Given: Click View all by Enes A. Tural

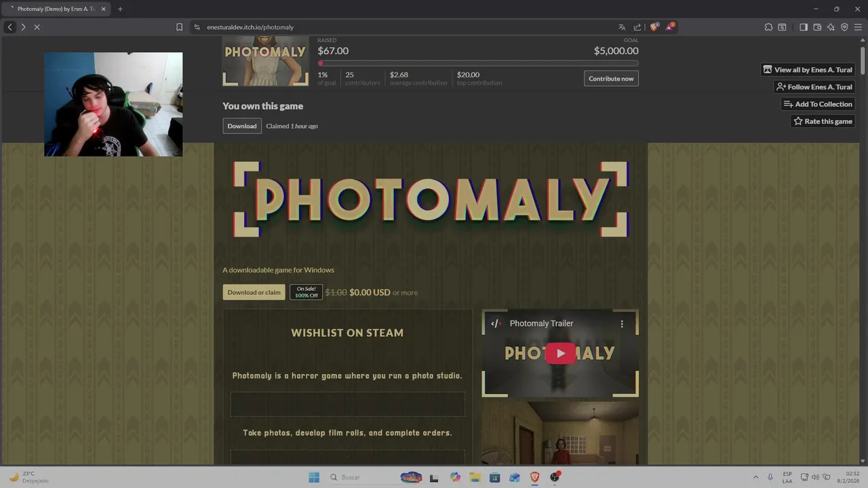Looking at the screenshot, I should click(x=808, y=69).
